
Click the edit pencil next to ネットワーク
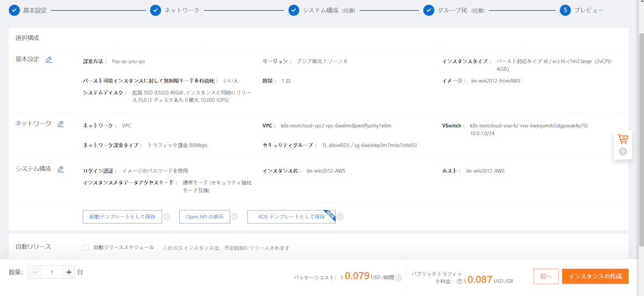click(61, 124)
